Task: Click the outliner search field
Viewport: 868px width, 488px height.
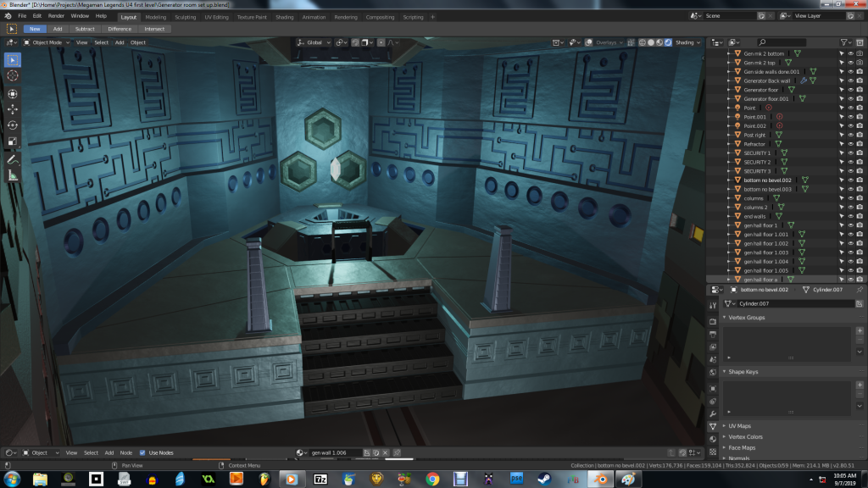Action: point(793,42)
